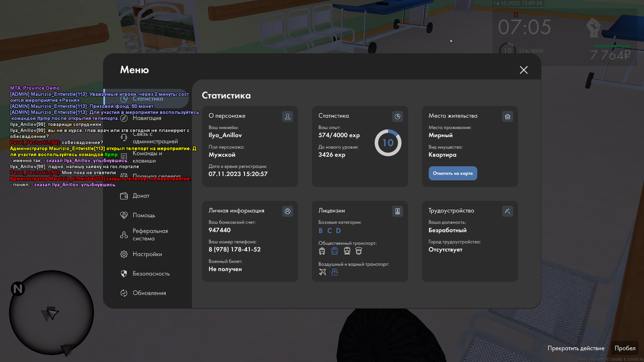The image size is (644, 362).
Task: Click the Квартира property type
Action: click(x=443, y=155)
